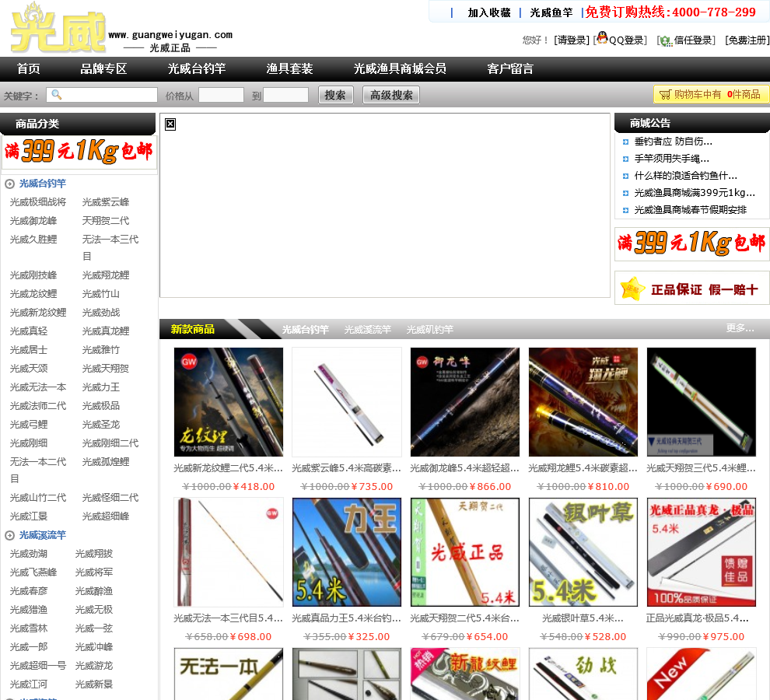The width and height of the screenshot is (770, 700).
Task: Select 光威真龙鲤 in the category list
Action: click(x=106, y=331)
